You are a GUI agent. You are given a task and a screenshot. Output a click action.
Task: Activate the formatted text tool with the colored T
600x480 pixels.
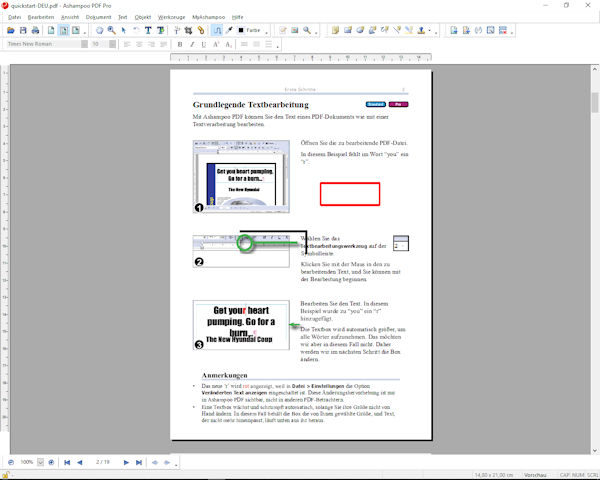click(160, 30)
